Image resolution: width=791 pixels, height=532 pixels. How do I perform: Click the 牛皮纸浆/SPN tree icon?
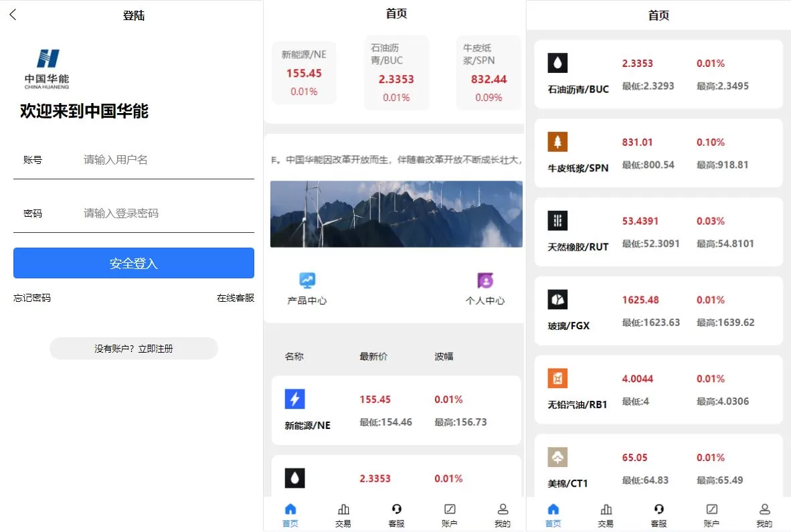pos(557,142)
